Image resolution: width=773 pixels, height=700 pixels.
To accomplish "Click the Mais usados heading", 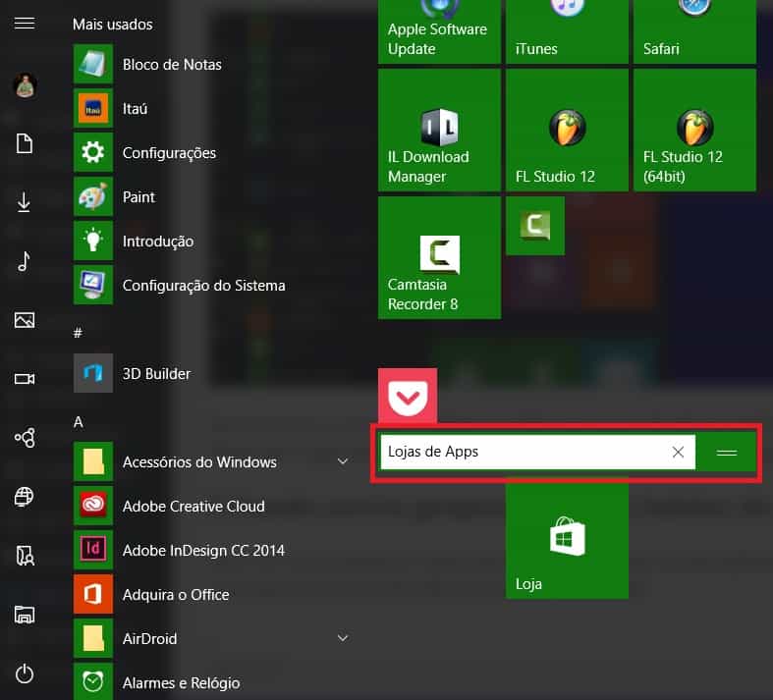I will click(112, 25).
